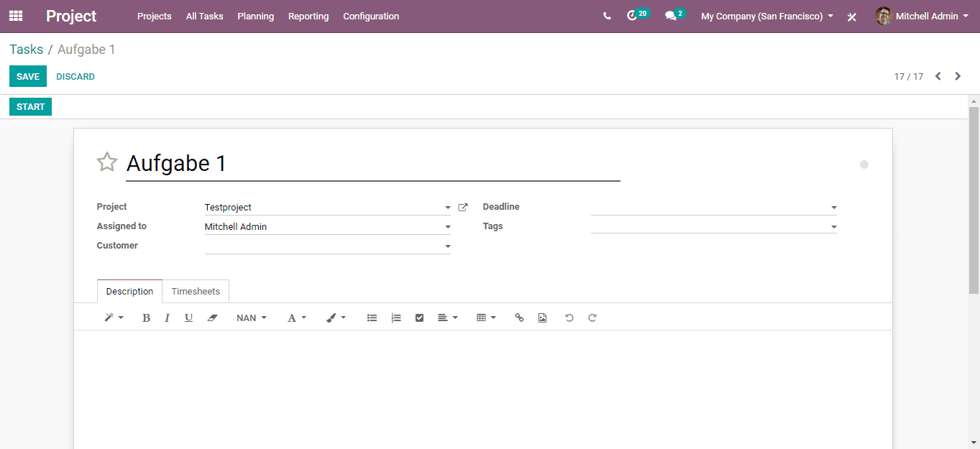Open Testproject external link icon
The image size is (980, 449).
pos(463,208)
